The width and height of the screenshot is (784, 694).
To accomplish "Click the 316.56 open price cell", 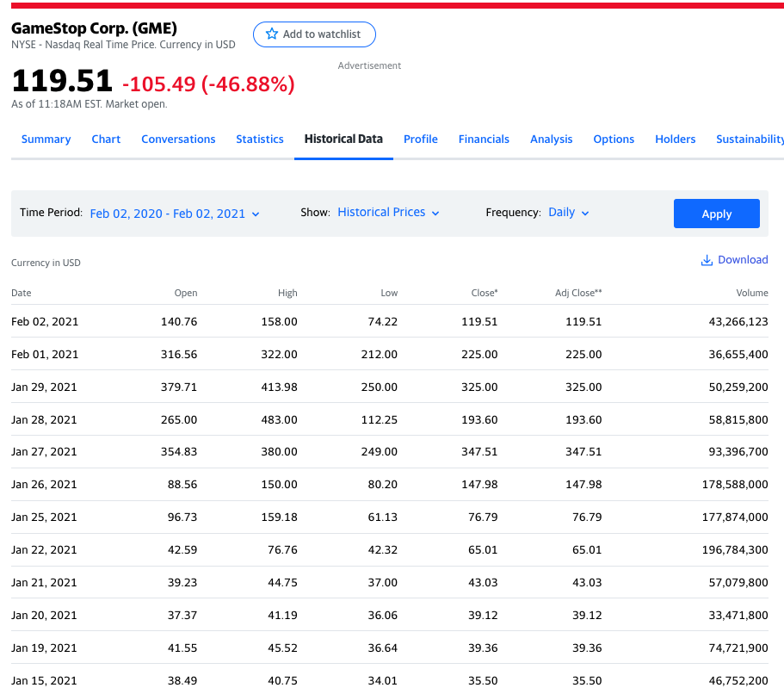I will (x=179, y=354).
